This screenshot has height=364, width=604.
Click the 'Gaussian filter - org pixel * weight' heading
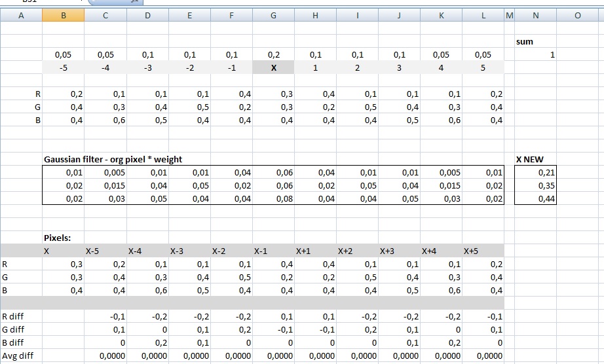(x=113, y=159)
